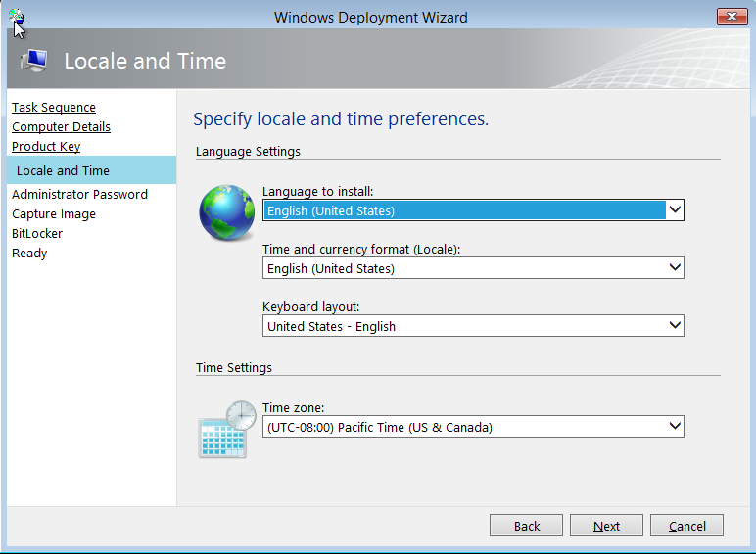Click the Windows Deployment Wizard title text

[x=371, y=18]
